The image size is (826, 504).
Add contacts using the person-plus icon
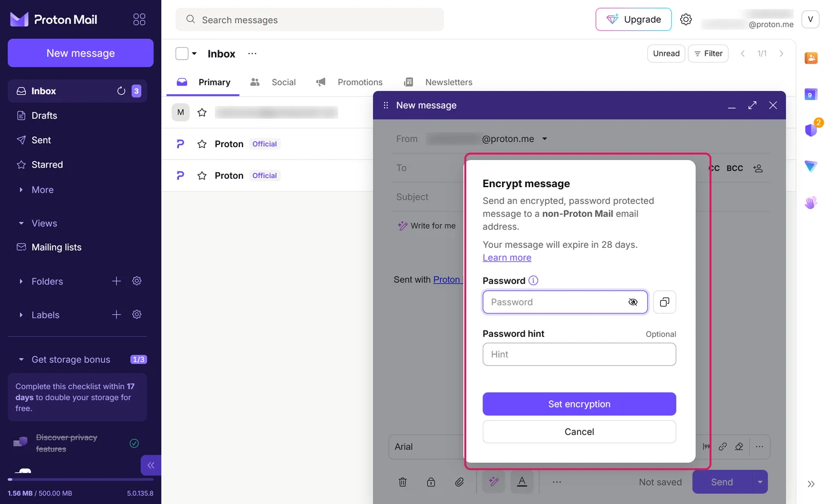758,168
